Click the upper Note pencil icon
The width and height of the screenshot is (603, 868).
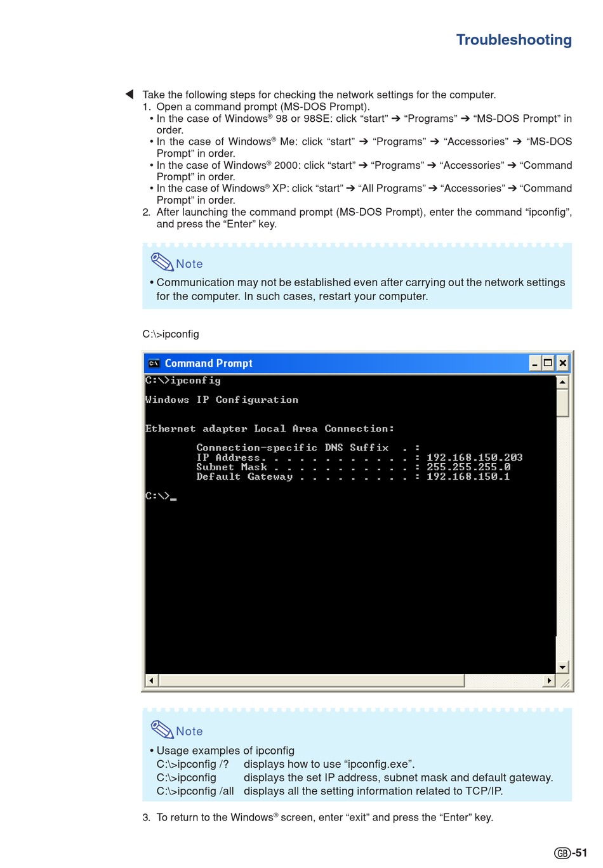162,262
